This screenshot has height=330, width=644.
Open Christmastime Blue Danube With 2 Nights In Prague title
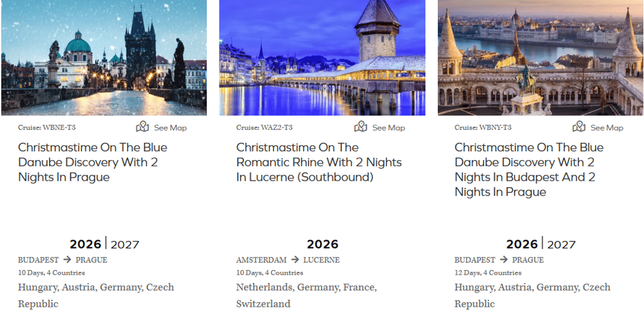pyautogui.click(x=92, y=162)
